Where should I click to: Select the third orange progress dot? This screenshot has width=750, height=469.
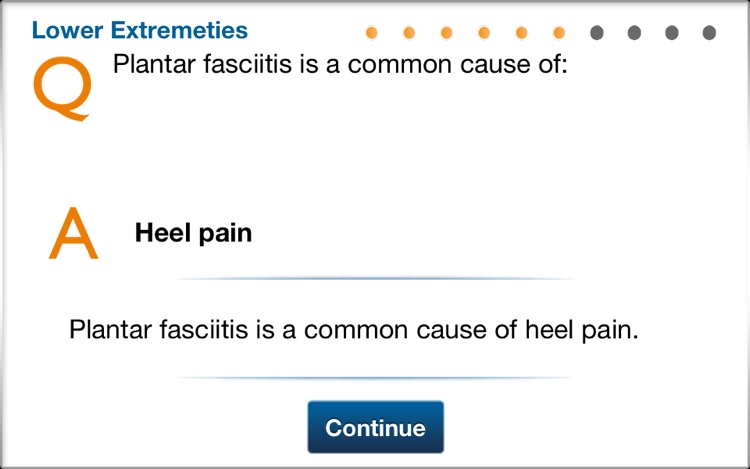[x=446, y=33]
